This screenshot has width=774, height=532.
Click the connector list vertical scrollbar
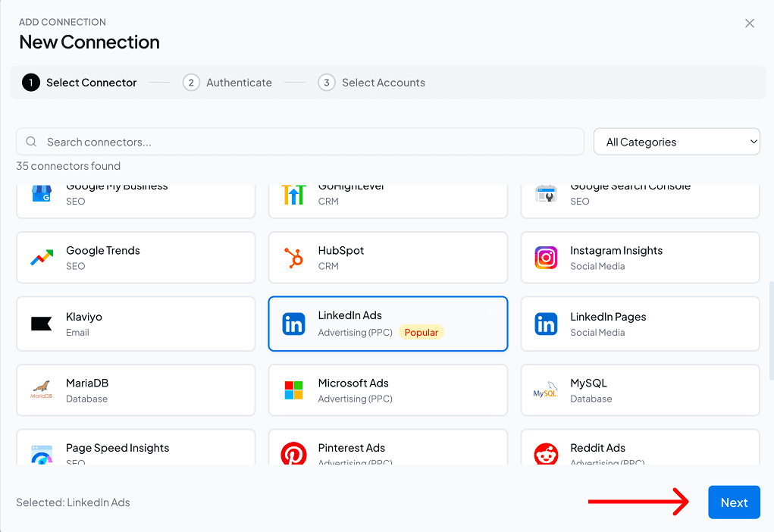[771, 330]
